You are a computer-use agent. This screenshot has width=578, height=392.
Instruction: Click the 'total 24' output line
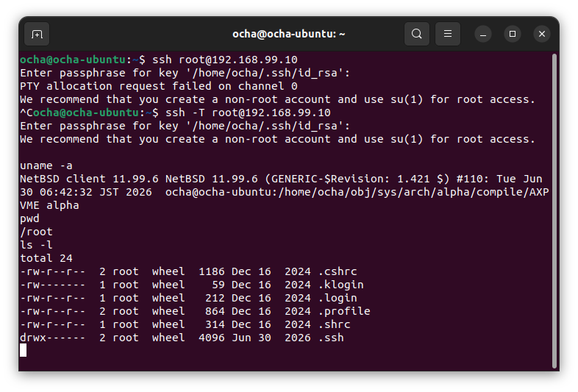(x=46, y=258)
